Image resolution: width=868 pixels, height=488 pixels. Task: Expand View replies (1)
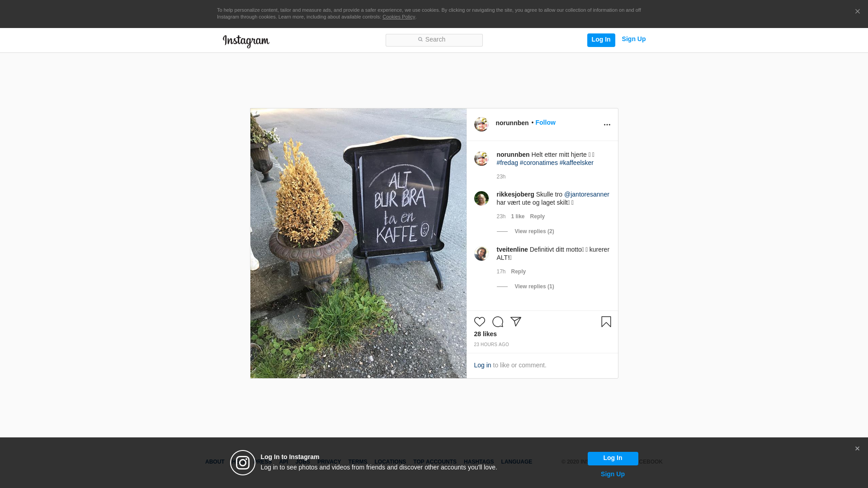pos(534,286)
